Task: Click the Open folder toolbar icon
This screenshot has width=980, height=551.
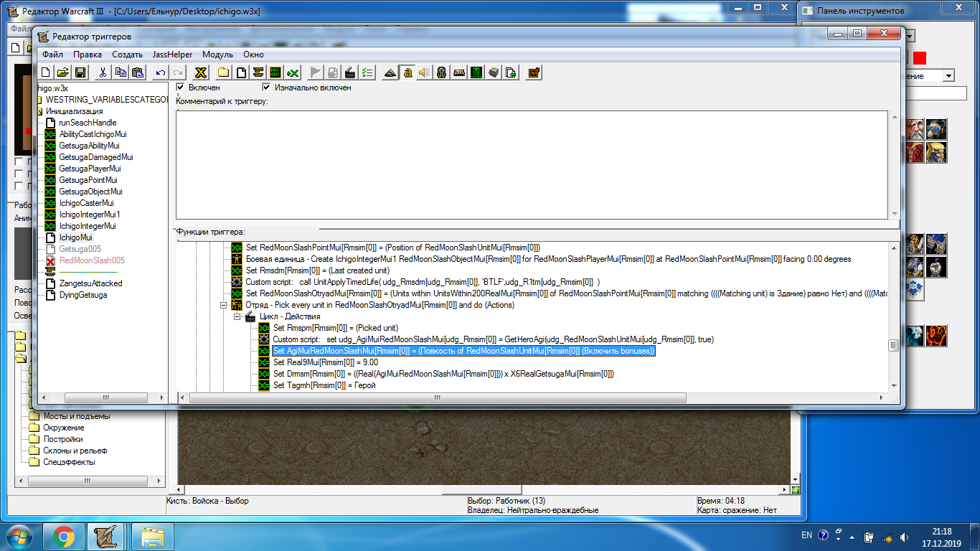Action: 62,72
